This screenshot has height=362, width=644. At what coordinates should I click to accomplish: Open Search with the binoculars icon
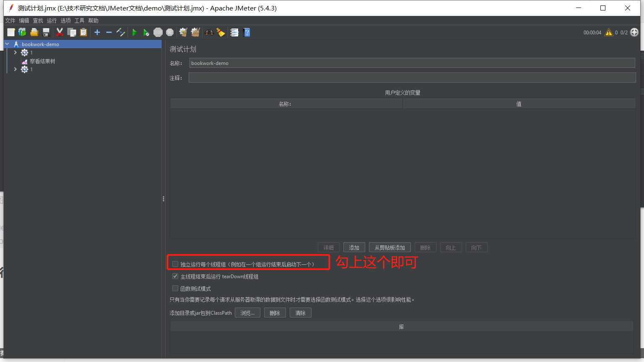tap(209, 32)
